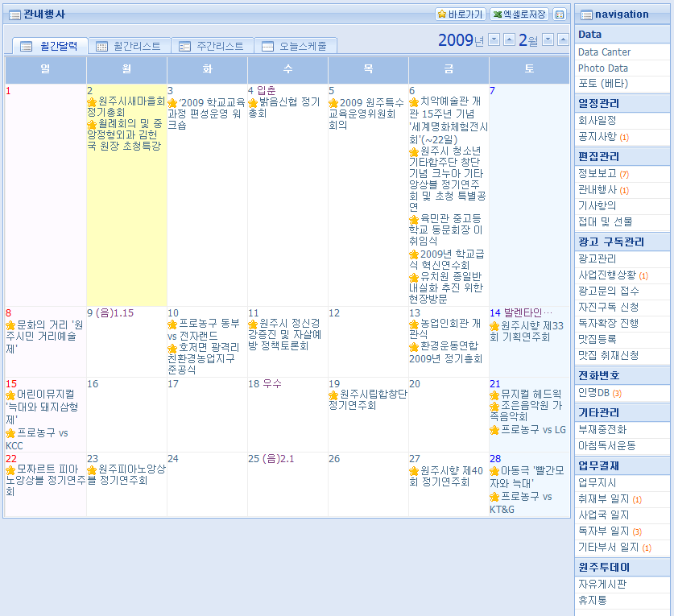Open 독자부 일지 in navigation
Screen dimensions: 674x616
[603, 531]
